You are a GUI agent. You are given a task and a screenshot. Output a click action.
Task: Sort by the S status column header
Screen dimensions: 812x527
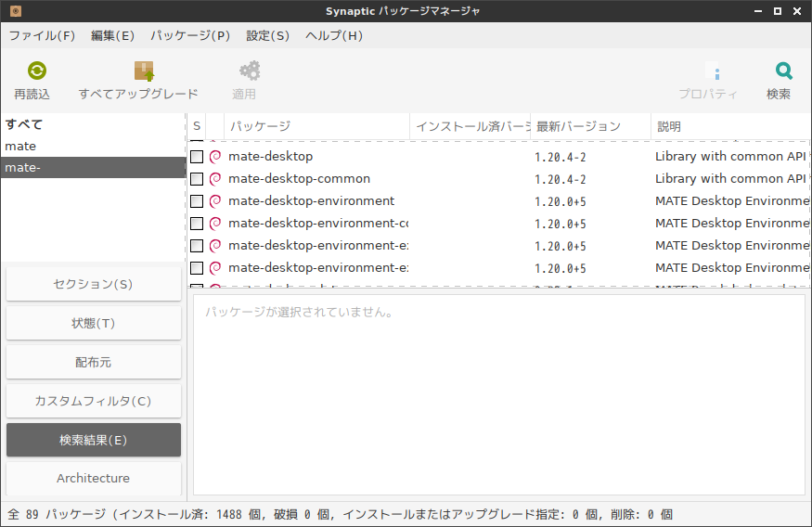click(x=197, y=126)
